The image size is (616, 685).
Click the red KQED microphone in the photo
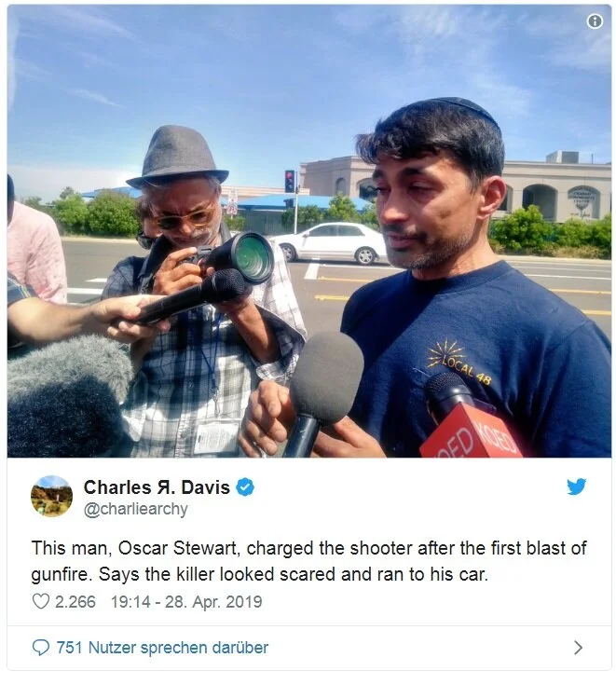point(470,418)
